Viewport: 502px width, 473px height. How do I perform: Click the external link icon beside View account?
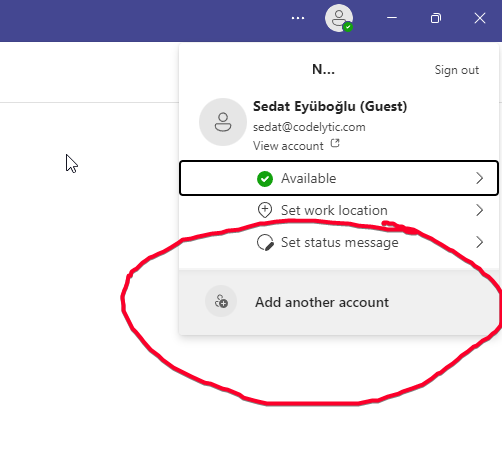point(335,143)
